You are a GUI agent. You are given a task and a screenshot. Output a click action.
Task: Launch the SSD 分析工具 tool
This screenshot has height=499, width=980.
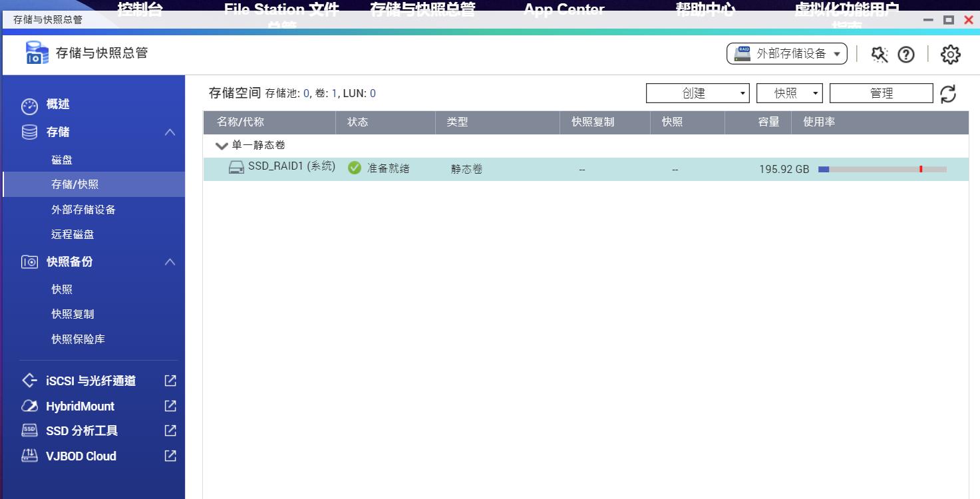170,430
